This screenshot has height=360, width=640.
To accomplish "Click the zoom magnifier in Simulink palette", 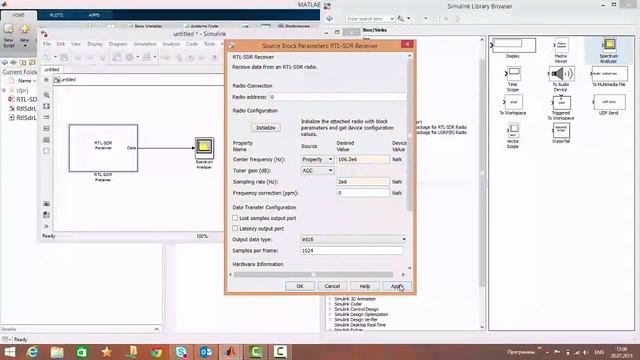I will [47, 95].
